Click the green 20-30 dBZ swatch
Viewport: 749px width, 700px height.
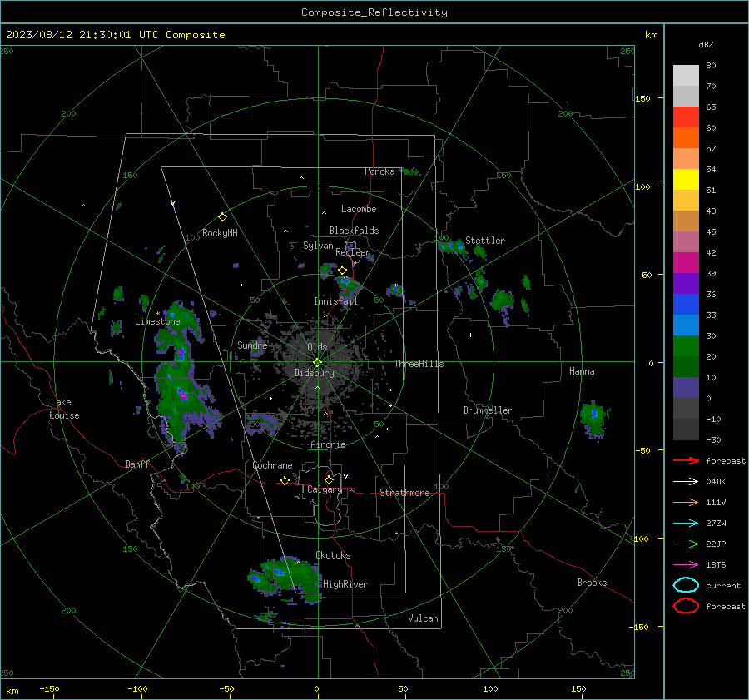click(686, 346)
